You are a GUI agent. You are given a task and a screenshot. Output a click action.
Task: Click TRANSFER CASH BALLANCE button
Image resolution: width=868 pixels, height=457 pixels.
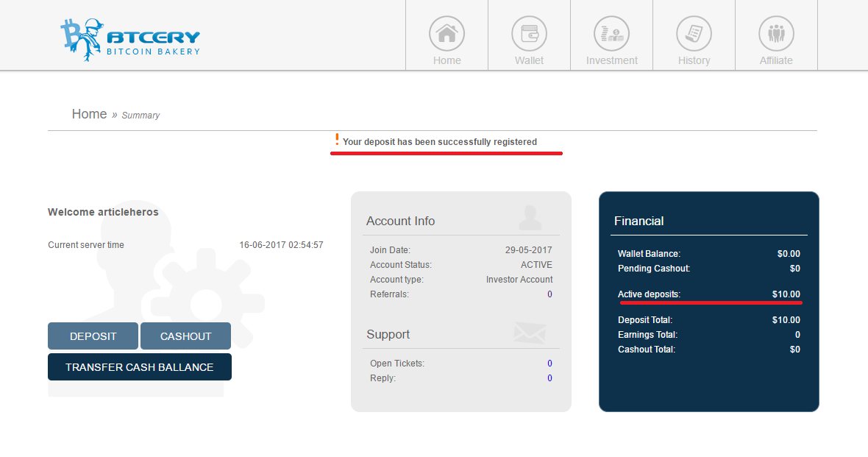coord(140,367)
